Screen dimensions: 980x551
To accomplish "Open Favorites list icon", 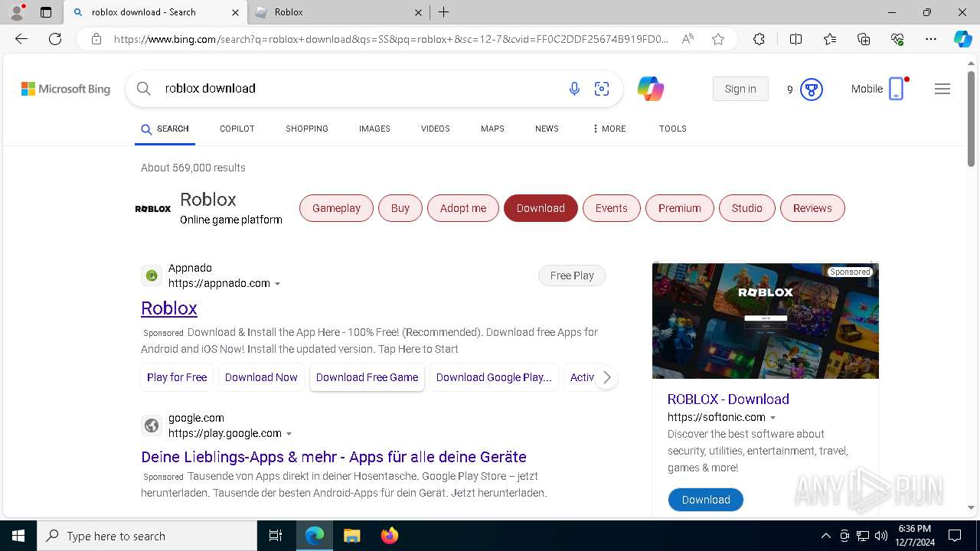I will 830,39.
